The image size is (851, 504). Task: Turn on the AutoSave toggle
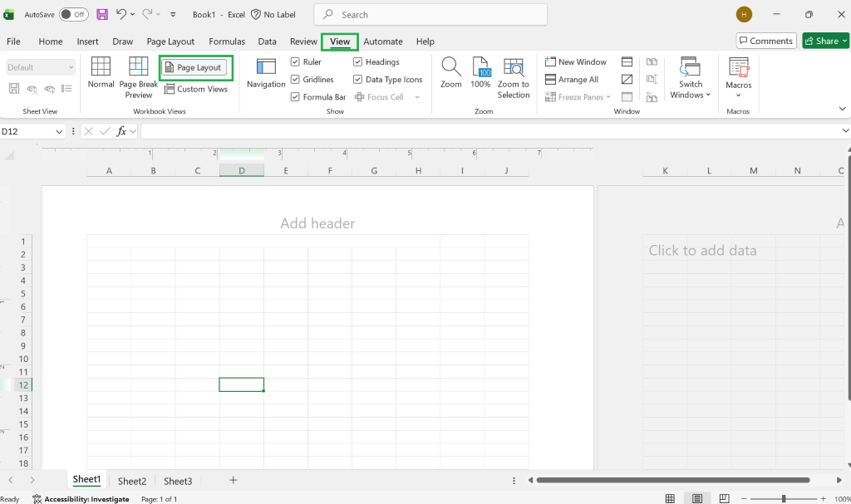[x=73, y=15]
